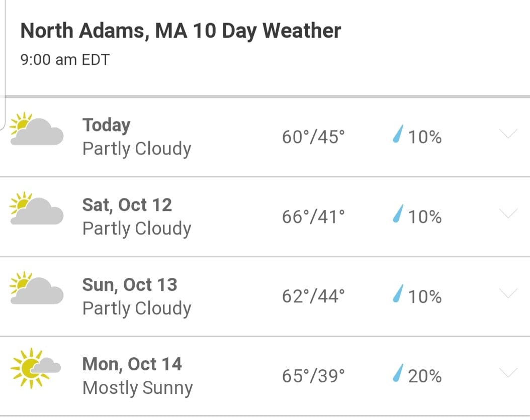Viewport: 530px width, 420px height.
Task: Click the partly cloudy icon for Today
Action: 37,129
